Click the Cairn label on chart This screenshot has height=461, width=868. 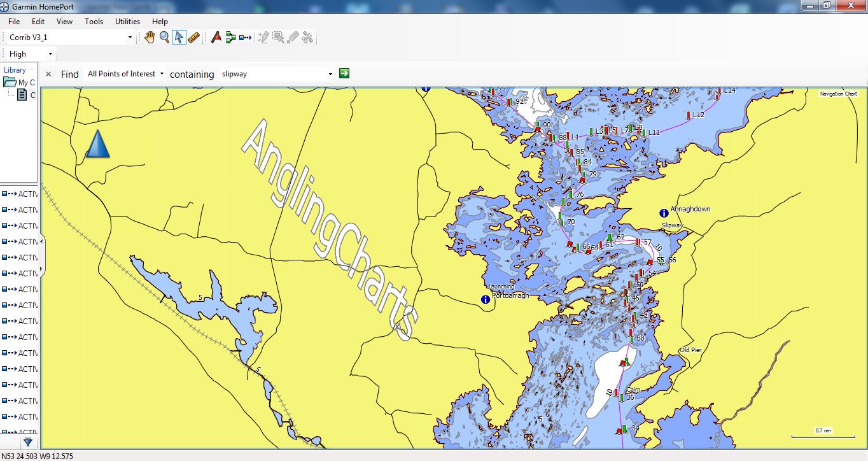click(633, 390)
